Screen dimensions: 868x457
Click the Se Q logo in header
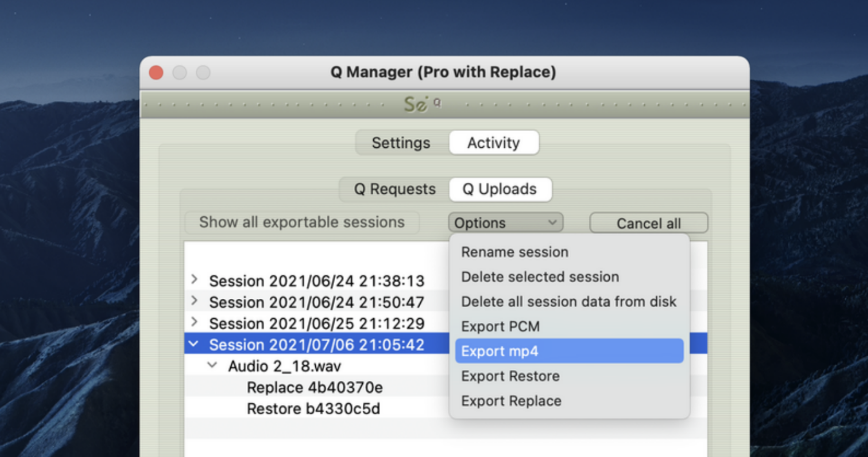422,104
